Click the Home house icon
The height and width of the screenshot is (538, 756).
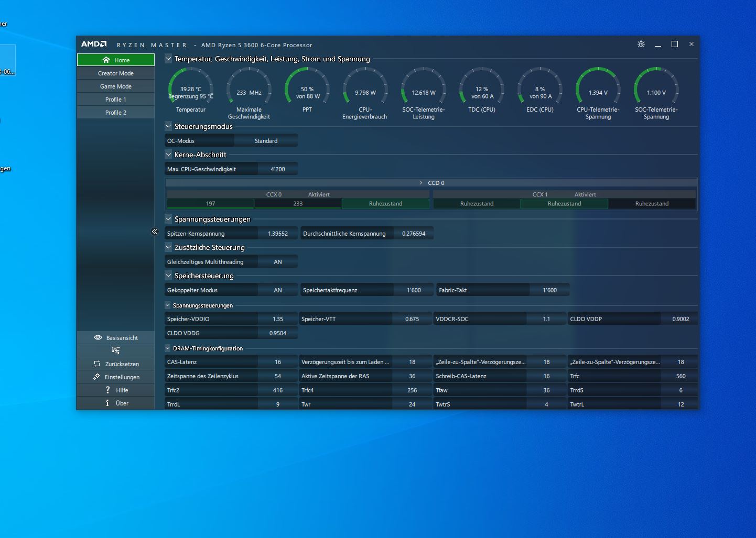106,60
